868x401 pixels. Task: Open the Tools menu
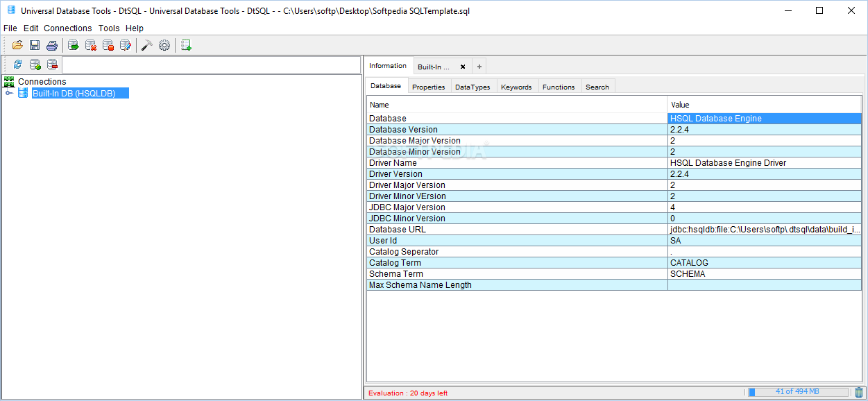109,28
